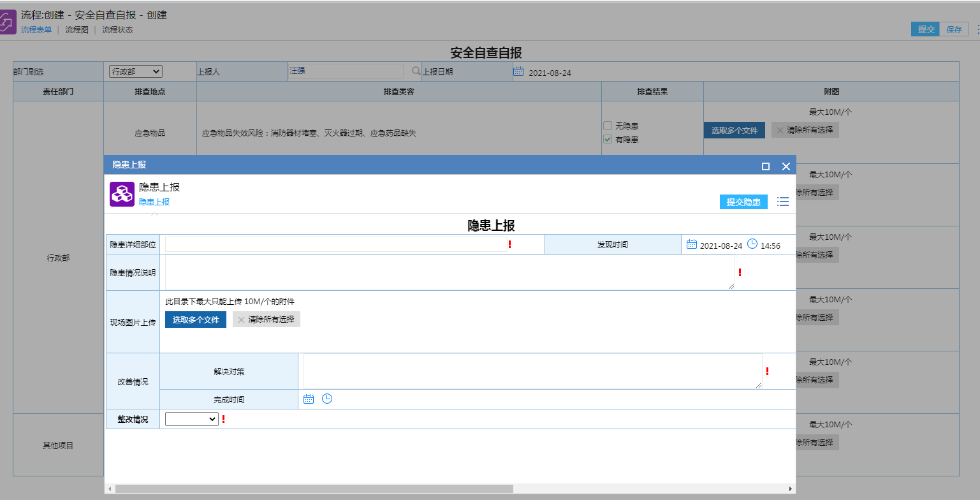Click the calendar icon next to 上报日期
The height and width of the screenshot is (500, 980).
pos(518,71)
